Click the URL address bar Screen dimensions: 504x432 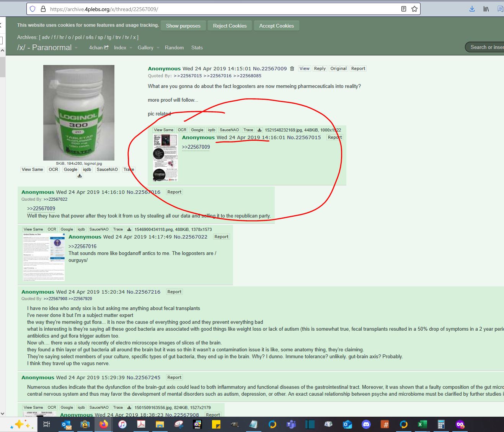point(224,9)
